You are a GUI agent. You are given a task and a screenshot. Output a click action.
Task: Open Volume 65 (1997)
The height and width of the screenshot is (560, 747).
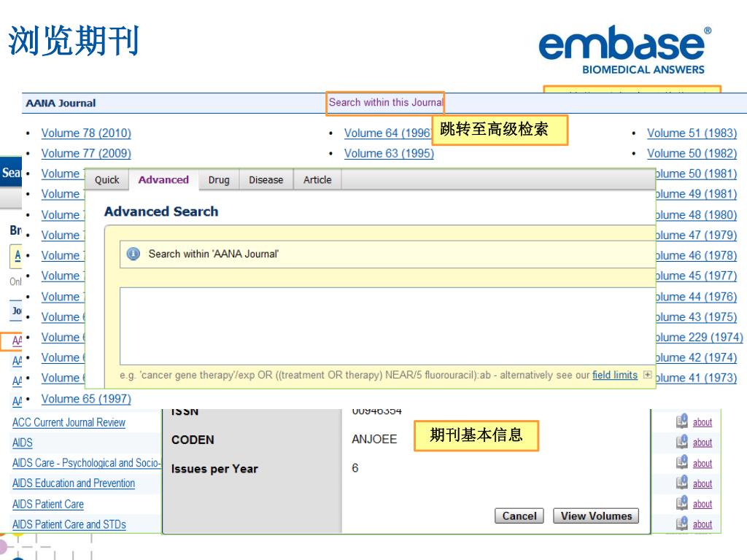86,399
